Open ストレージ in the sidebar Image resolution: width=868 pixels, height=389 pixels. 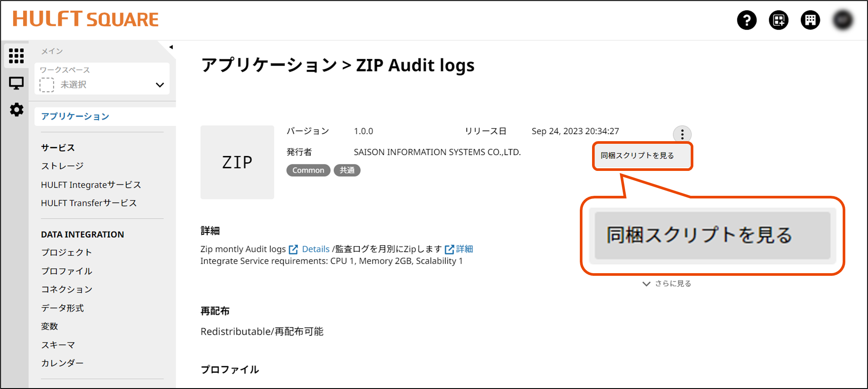[62, 166]
